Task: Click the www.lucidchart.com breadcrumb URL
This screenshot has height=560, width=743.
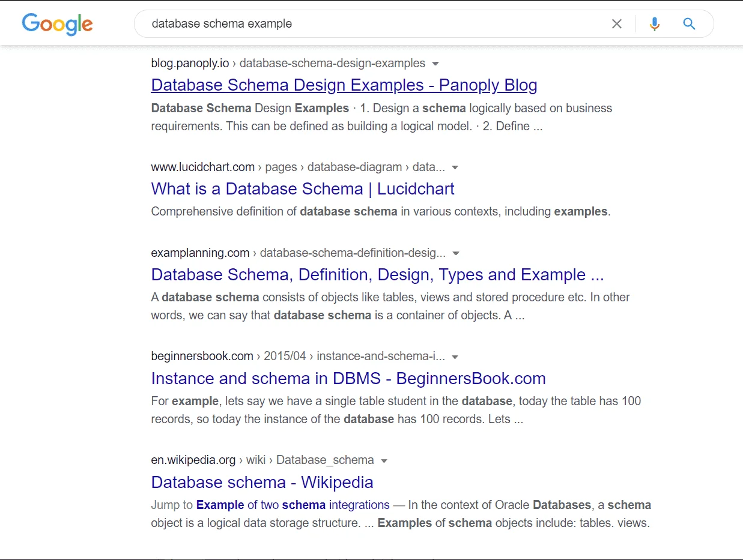Action: tap(298, 167)
